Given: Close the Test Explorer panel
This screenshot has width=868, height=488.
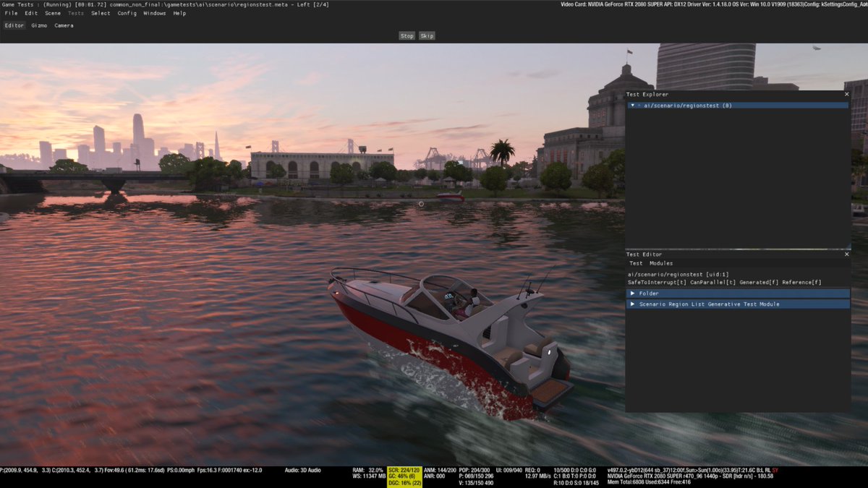Looking at the screenshot, I should [x=846, y=95].
